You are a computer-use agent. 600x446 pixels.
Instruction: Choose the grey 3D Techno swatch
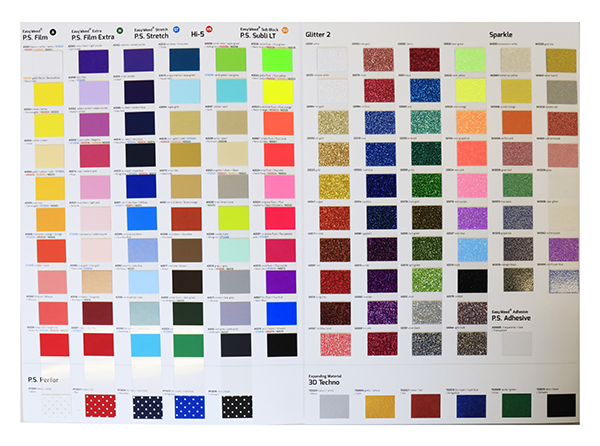click(x=334, y=406)
